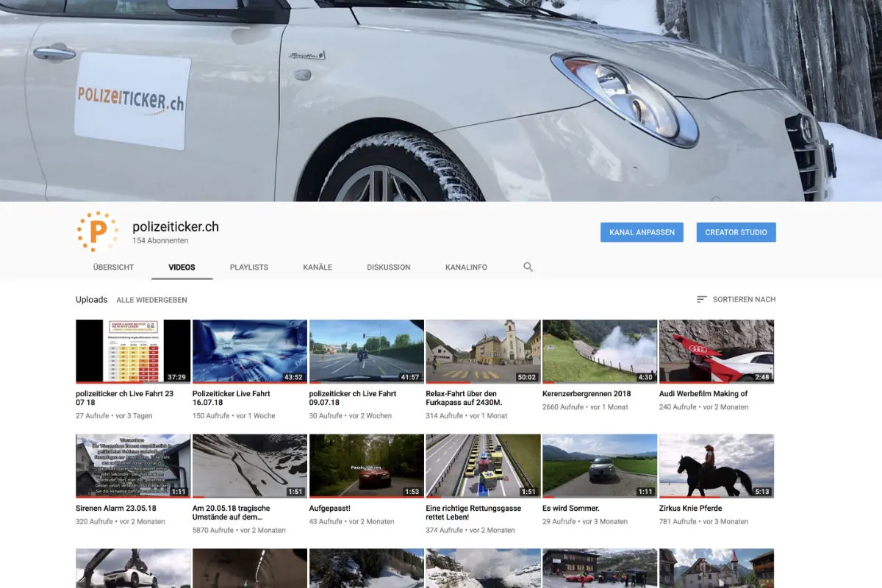Viewport: 882px width, 588px height.
Task: Click the 37:29 duration badge
Action: 176,377
